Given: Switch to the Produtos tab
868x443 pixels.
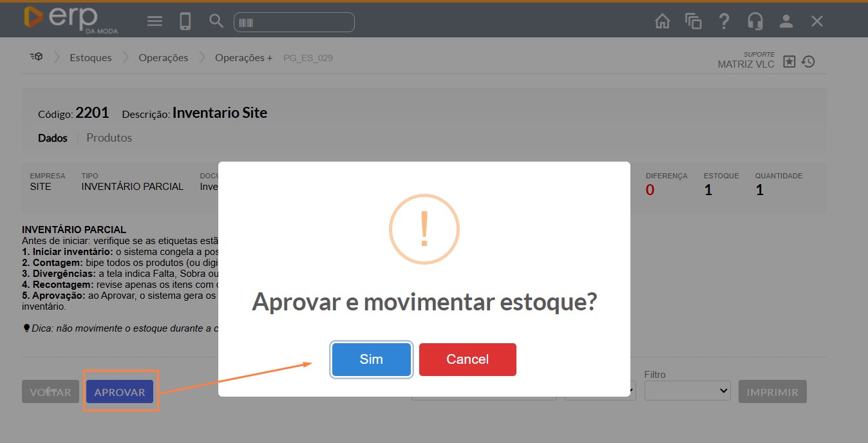Looking at the screenshot, I should 109,138.
